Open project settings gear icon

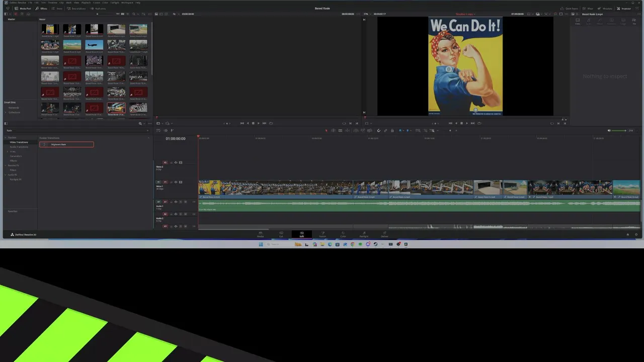point(636,234)
